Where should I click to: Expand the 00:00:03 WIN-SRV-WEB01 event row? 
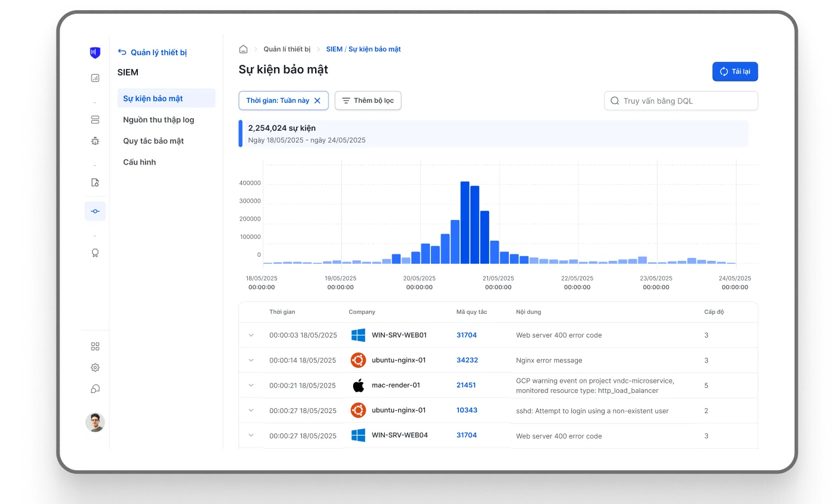(251, 335)
